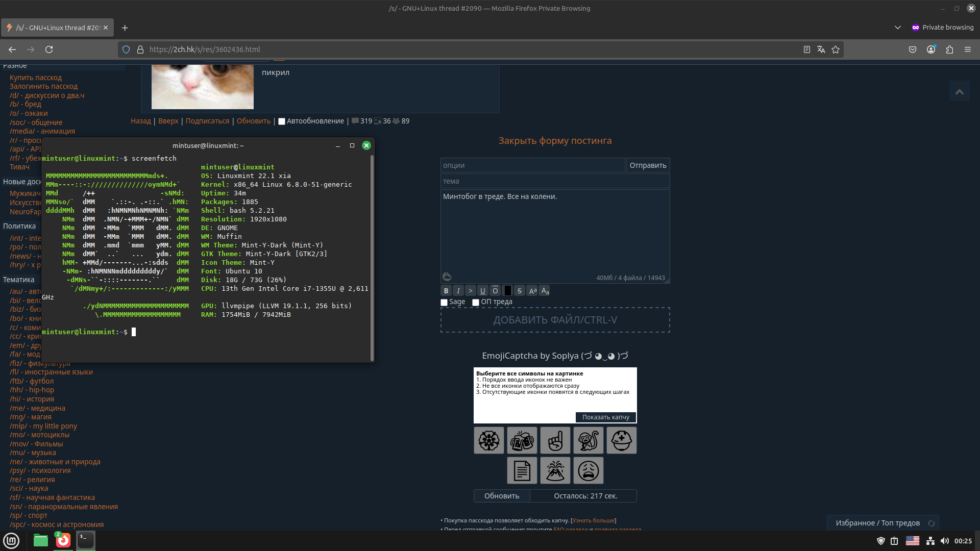The height and width of the screenshot is (551, 980).
Task: Select the GNU+Linux thread browser tab
Action: 57,28
